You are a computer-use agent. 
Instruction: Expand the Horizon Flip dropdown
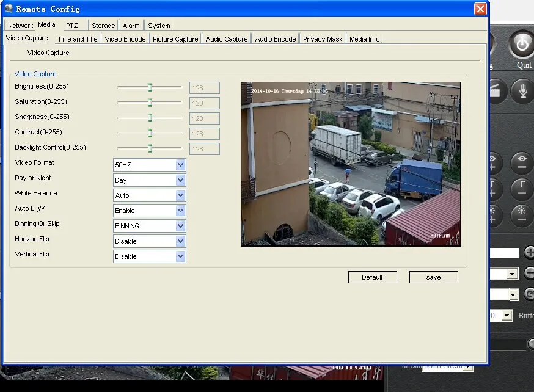pos(180,241)
